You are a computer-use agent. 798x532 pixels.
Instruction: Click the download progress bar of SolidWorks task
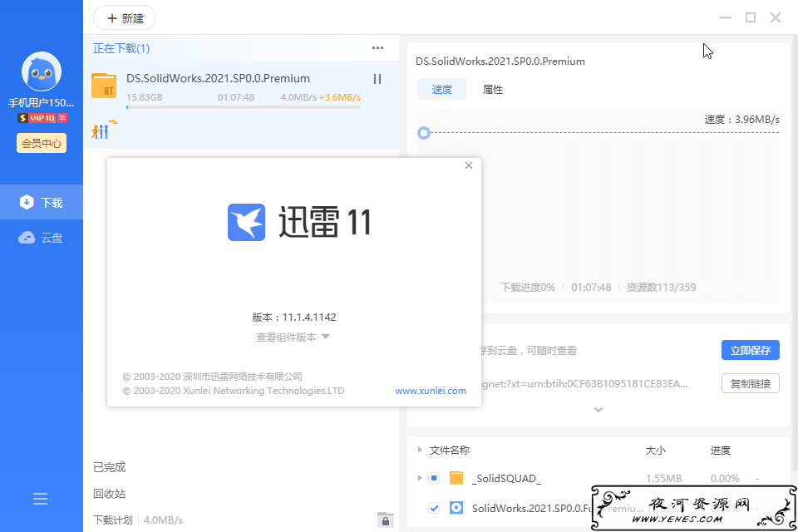coord(244,107)
